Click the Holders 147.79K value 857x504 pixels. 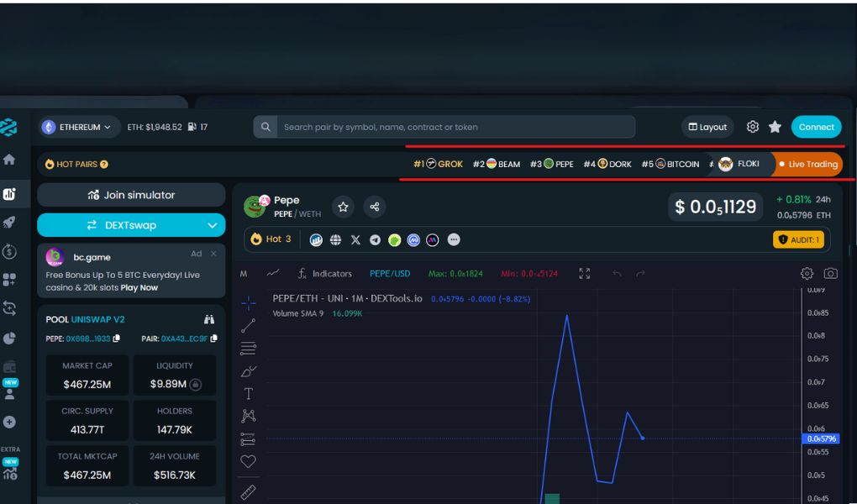[x=175, y=429]
